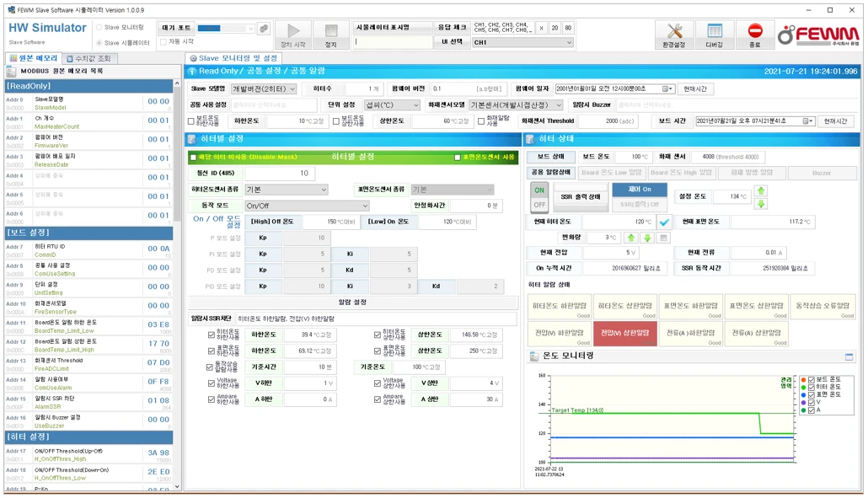The height and width of the screenshot is (498, 868).
Task: Toggle the 해당 히터 미사용 (Disable Mask) checkbox
Action: [193, 157]
